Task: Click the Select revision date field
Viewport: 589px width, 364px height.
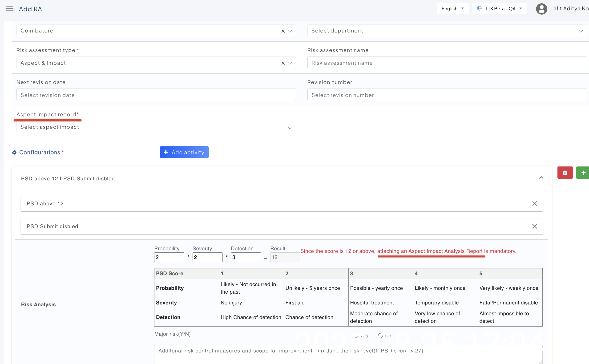Action: tap(156, 95)
